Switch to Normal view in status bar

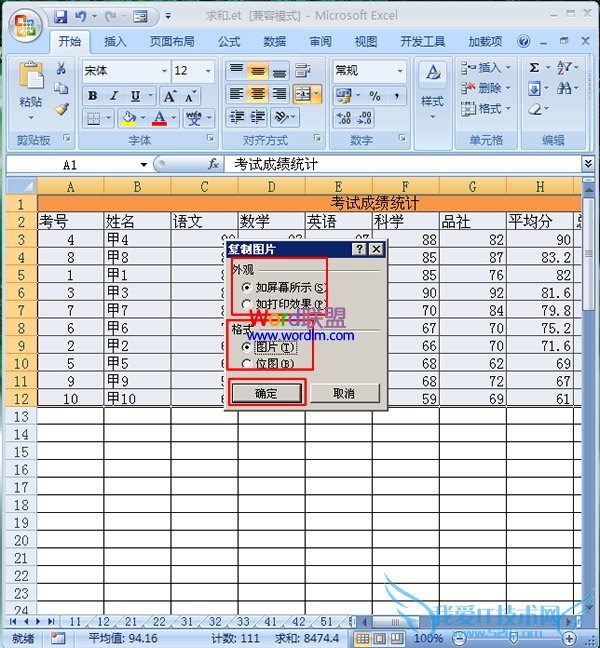click(362, 638)
